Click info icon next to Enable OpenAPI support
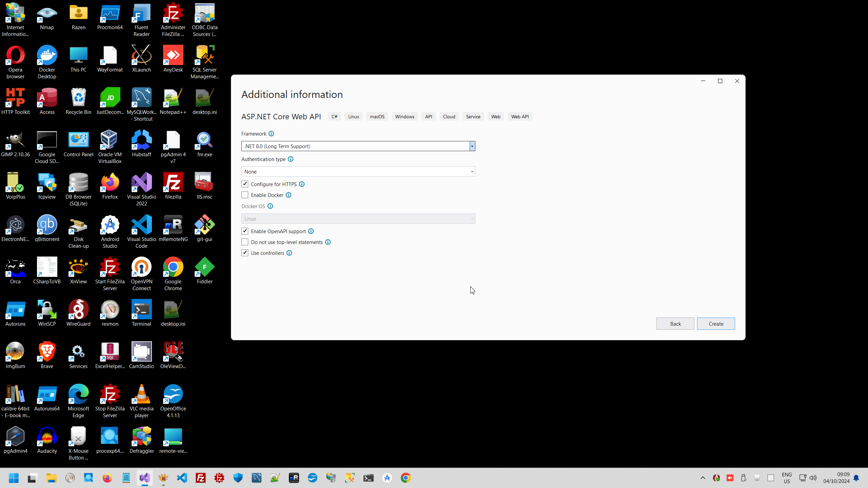This screenshot has width=868, height=488. click(x=311, y=231)
